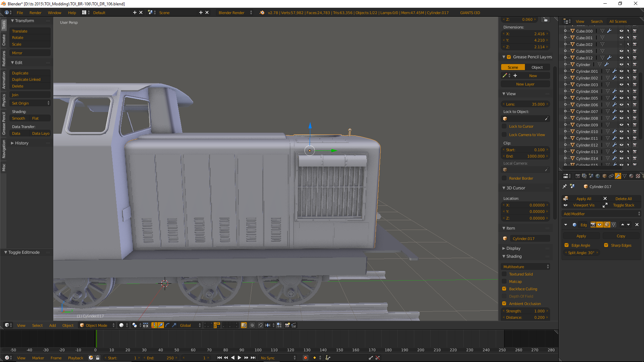644x362 pixels.
Task: Open the World properties tab icon
Action: 598,176
